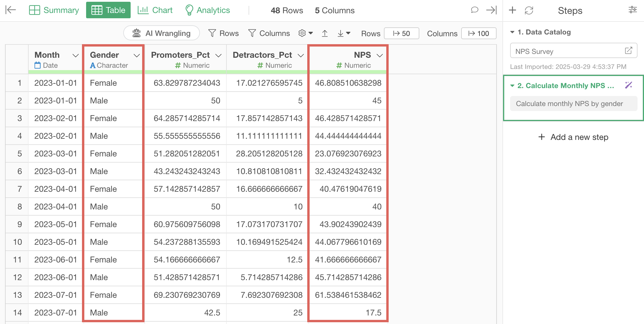This screenshot has height=324, width=644.
Task: Switch to the Summary tab
Action: pyautogui.click(x=54, y=10)
